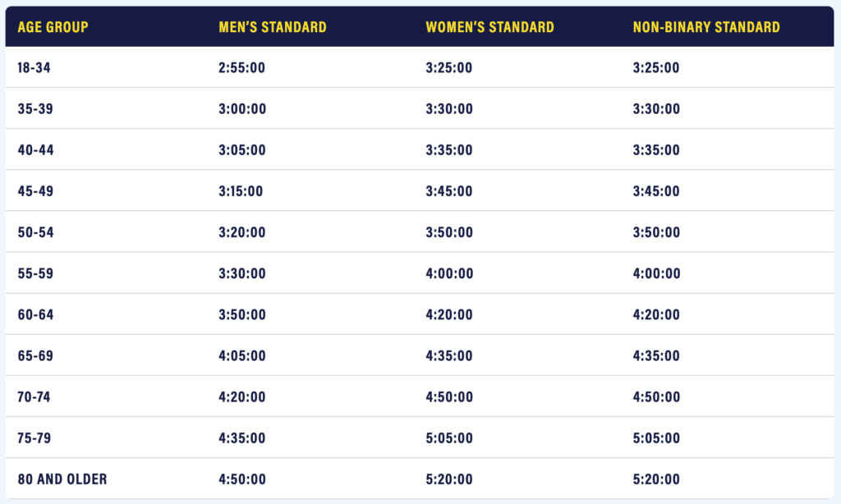Screen dimensions: 841x504
Task: Click women's 4:35:00 time in 65-69 row
Action: [x=449, y=355]
